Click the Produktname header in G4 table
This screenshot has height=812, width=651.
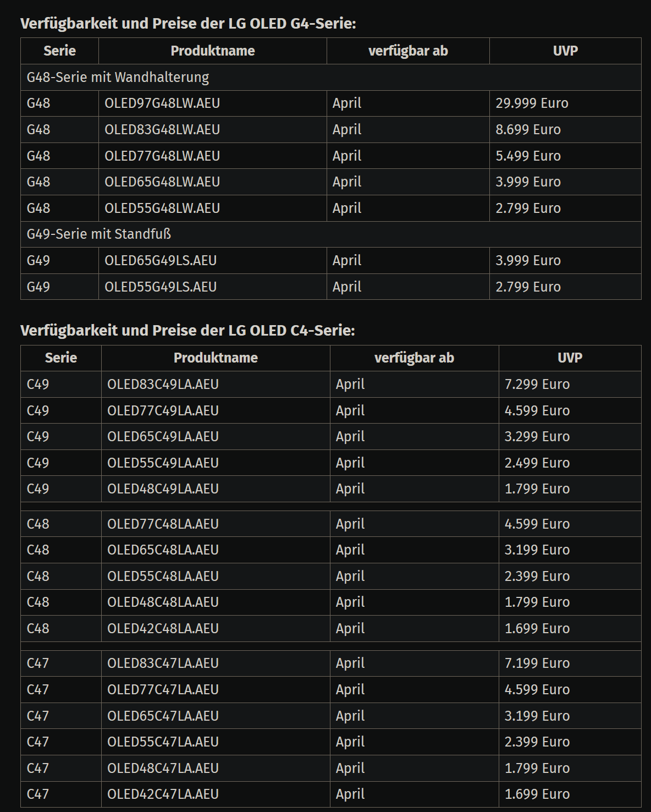(212, 51)
